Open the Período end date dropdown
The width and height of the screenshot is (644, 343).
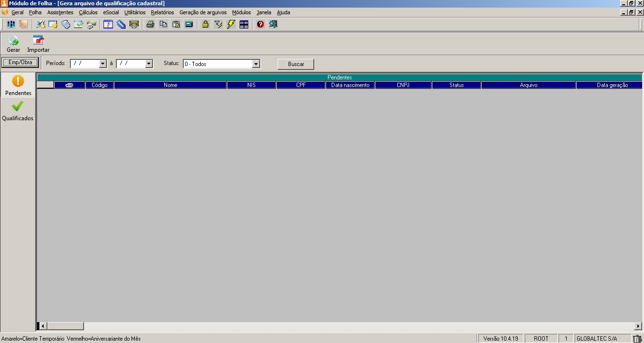149,64
